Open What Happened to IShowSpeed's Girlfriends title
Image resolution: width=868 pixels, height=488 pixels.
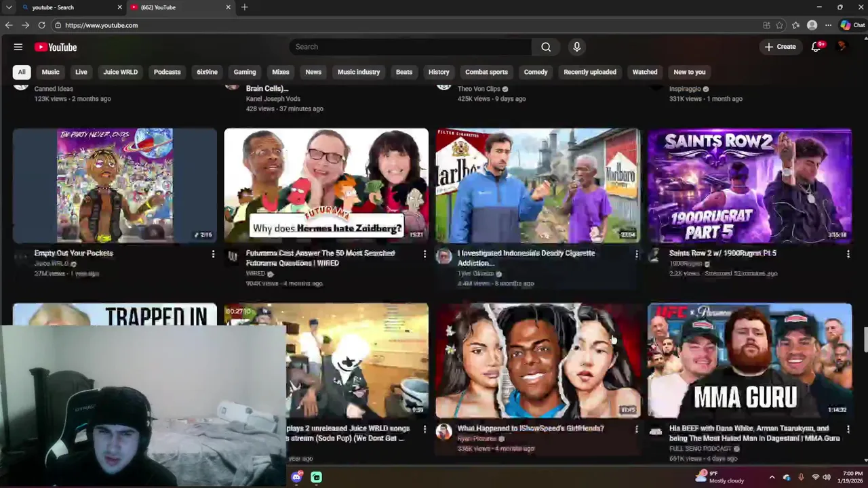(530, 428)
